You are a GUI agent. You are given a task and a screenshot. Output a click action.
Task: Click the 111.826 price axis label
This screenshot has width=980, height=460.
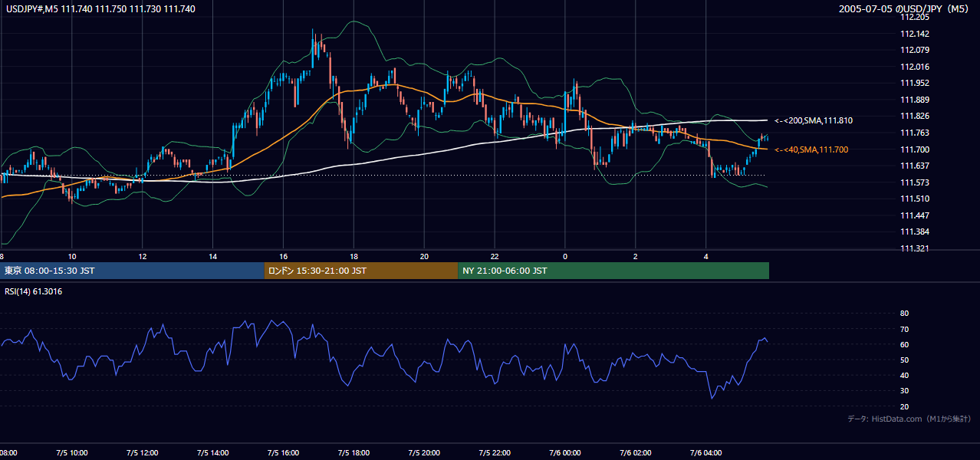(x=915, y=116)
